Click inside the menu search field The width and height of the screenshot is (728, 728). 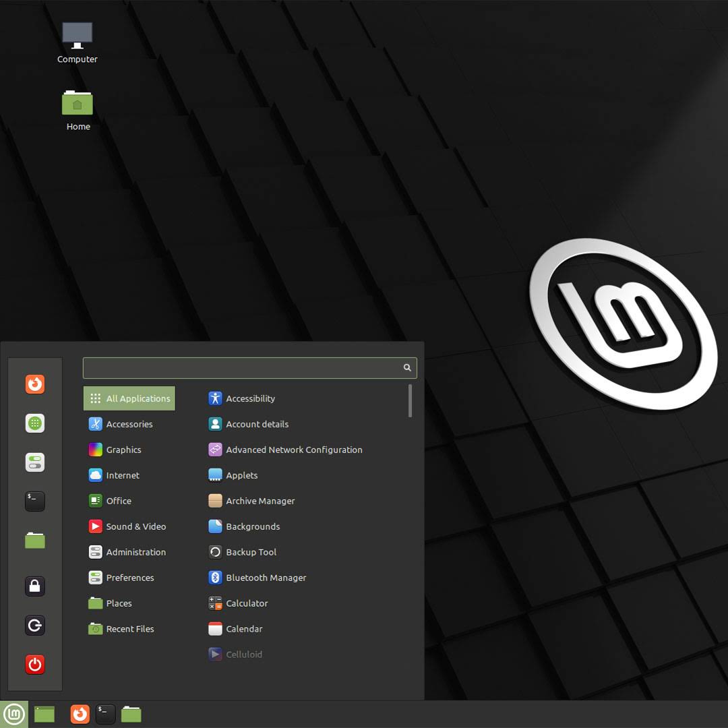243,368
